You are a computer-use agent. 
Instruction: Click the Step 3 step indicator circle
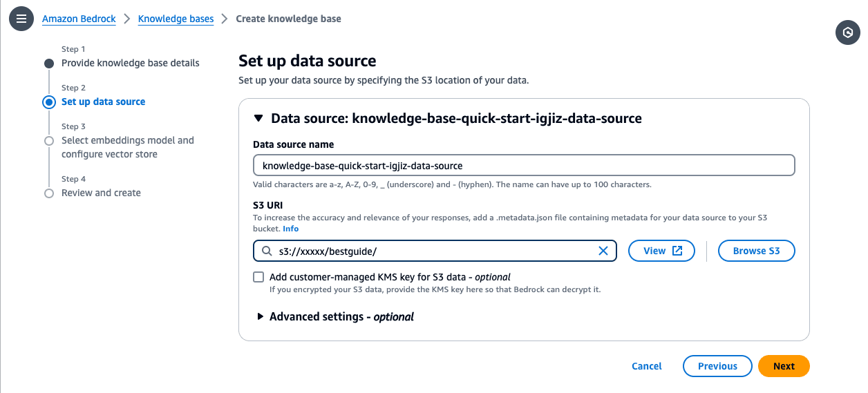click(x=48, y=141)
